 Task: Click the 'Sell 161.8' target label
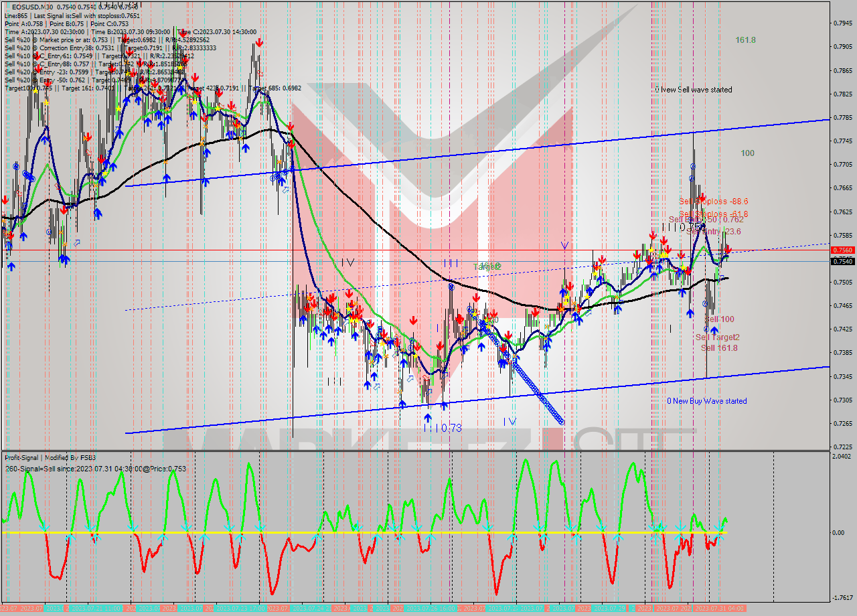719,348
